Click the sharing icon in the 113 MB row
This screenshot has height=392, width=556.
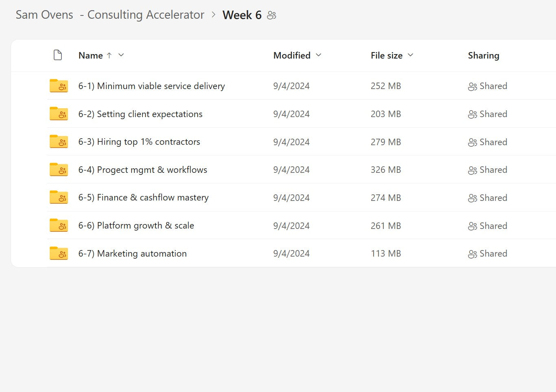click(473, 254)
